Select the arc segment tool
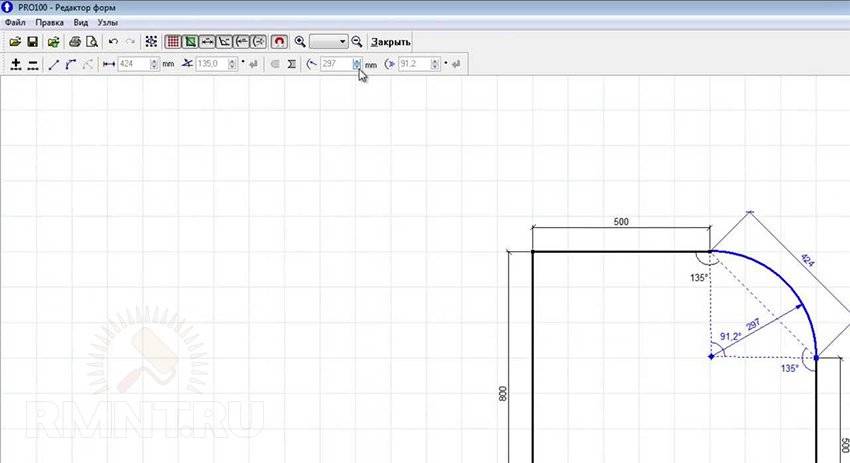The width and height of the screenshot is (850, 463). click(x=71, y=65)
